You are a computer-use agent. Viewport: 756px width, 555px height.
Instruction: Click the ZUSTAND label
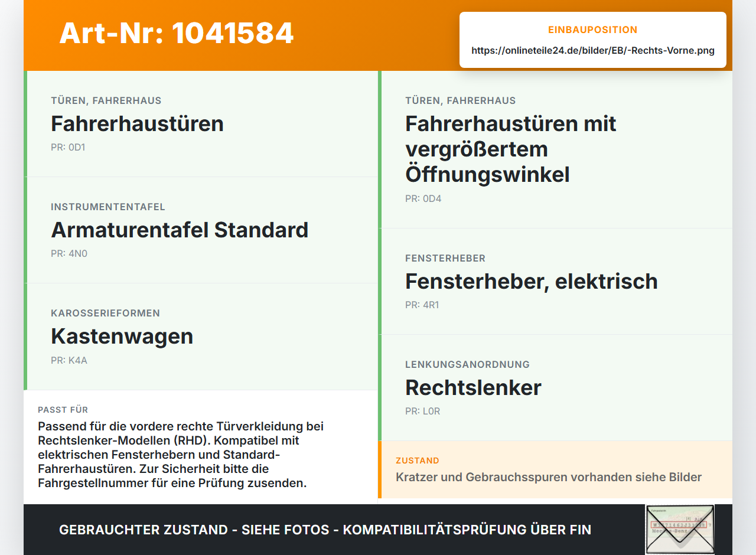pos(418,461)
